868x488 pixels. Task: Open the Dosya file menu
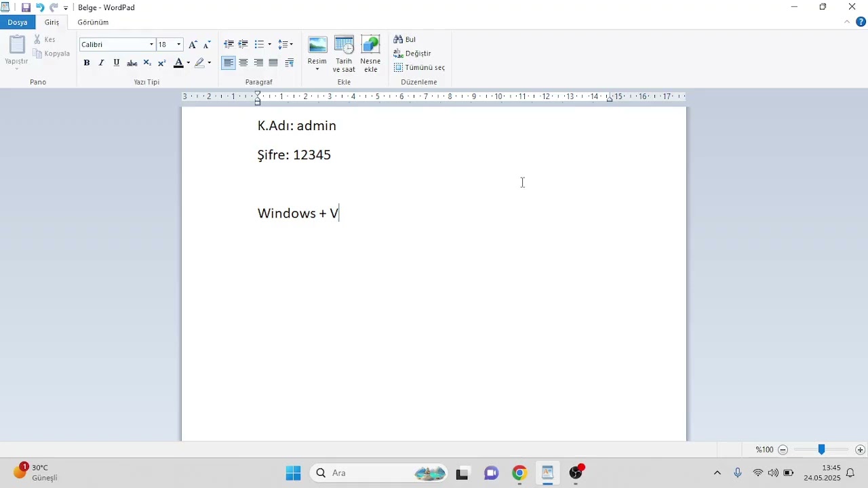click(18, 22)
